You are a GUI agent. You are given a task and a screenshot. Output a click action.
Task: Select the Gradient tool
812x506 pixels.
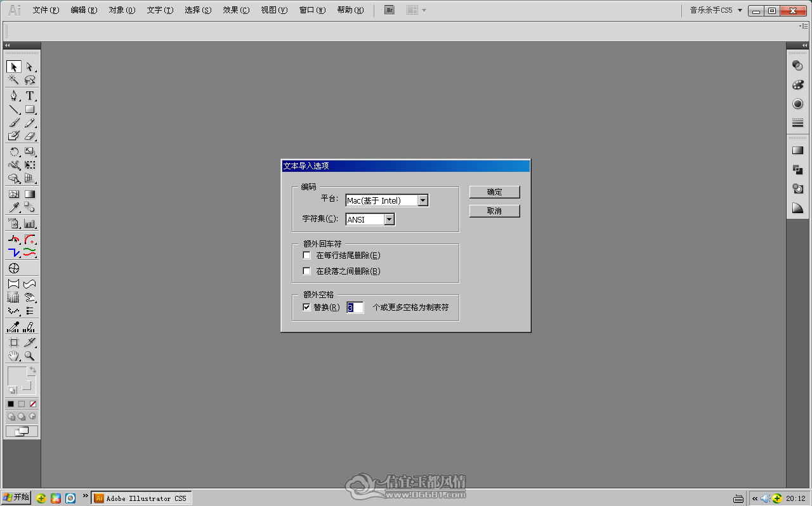coord(30,194)
